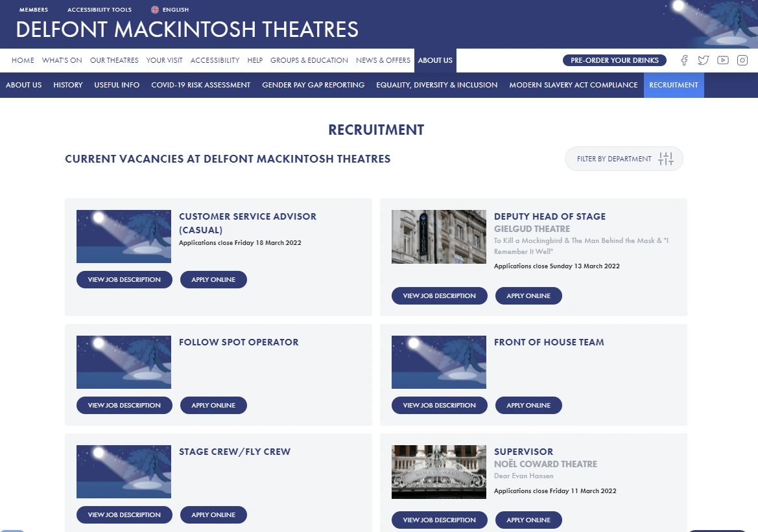This screenshot has height=532, width=758.
Task: Open Gender Pay Gap Reporting tab
Action: click(313, 85)
